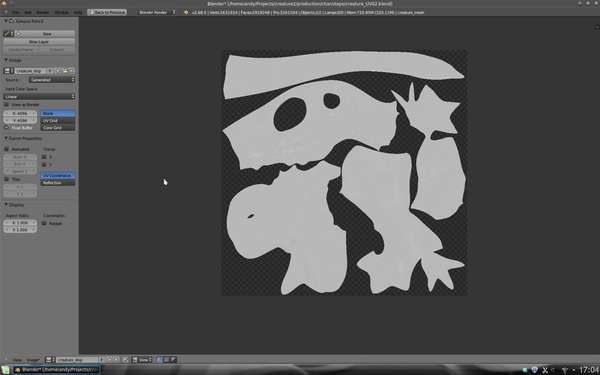The image size is (600, 375).
Task: Open the Source dropdown set to Generated
Action: pos(52,80)
